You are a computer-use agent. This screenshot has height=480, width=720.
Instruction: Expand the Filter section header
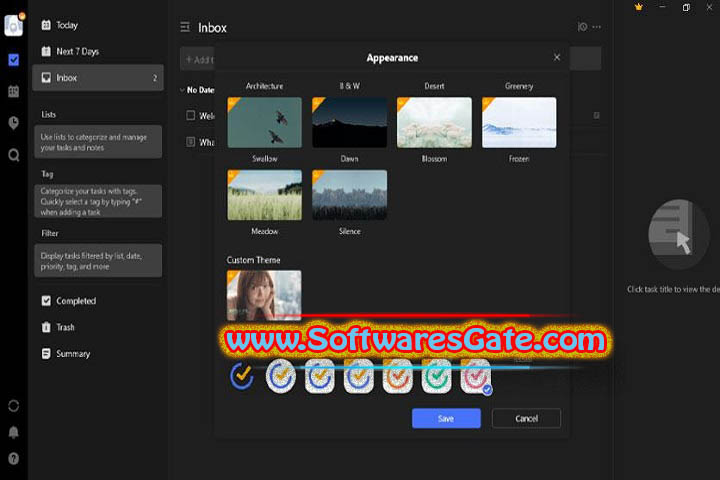[x=50, y=233]
